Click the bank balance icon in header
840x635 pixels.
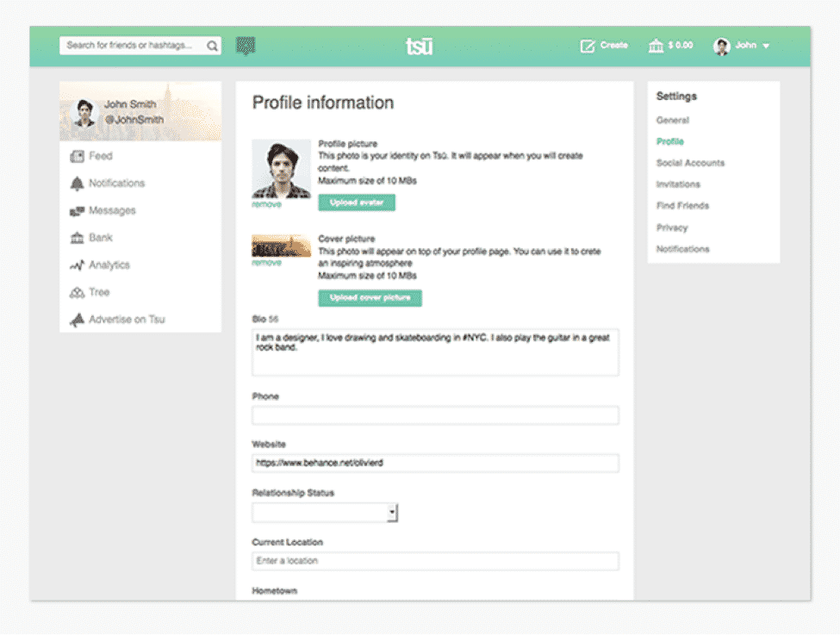click(656, 46)
